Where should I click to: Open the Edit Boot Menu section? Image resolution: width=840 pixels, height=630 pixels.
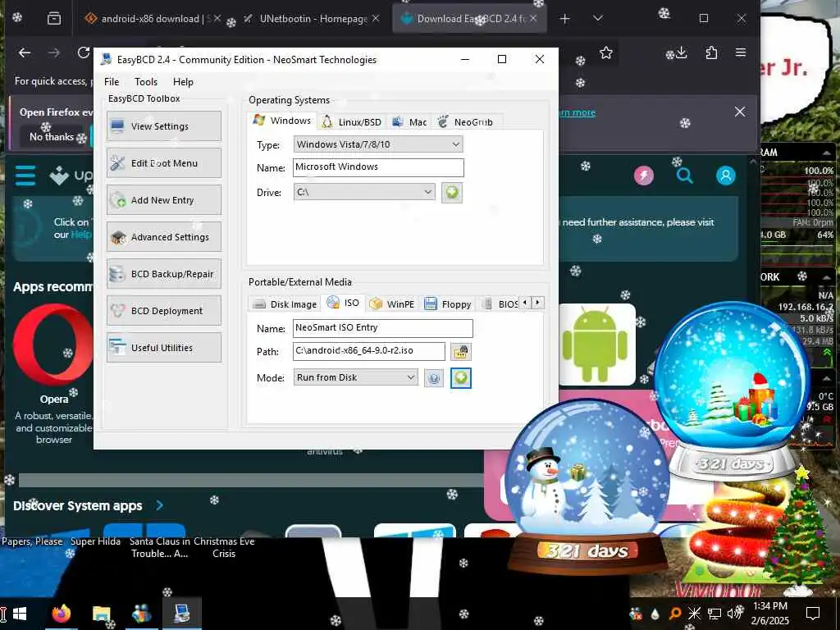164,163
